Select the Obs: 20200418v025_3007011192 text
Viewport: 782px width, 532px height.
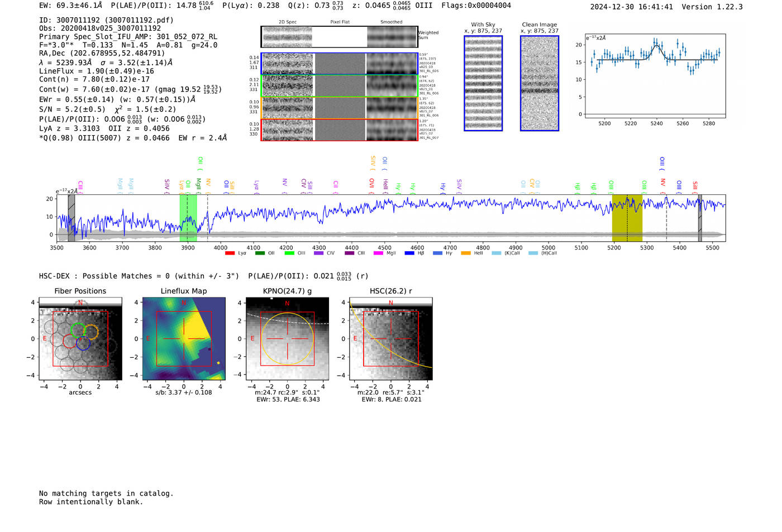[x=100, y=28]
